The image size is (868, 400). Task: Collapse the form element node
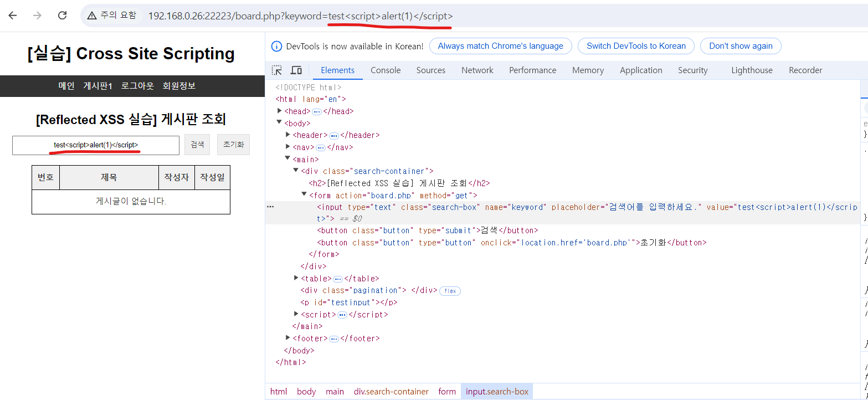(x=304, y=195)
